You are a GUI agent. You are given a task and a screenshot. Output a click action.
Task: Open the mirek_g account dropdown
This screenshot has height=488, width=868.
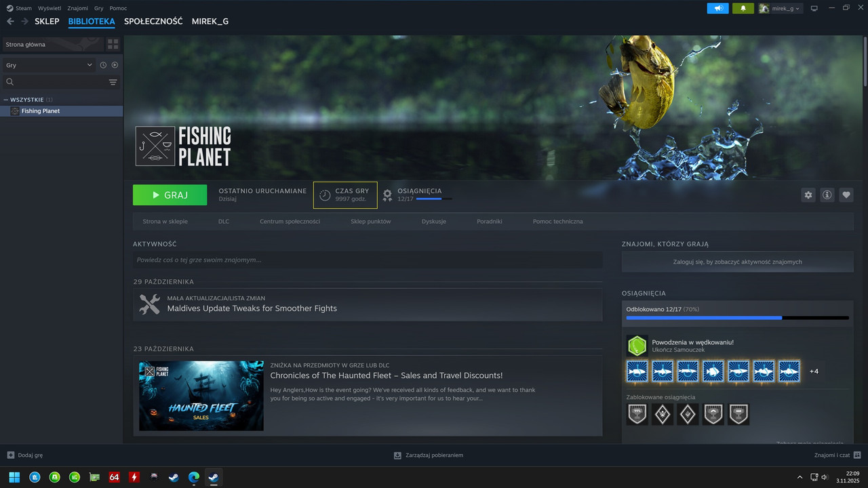781,8
